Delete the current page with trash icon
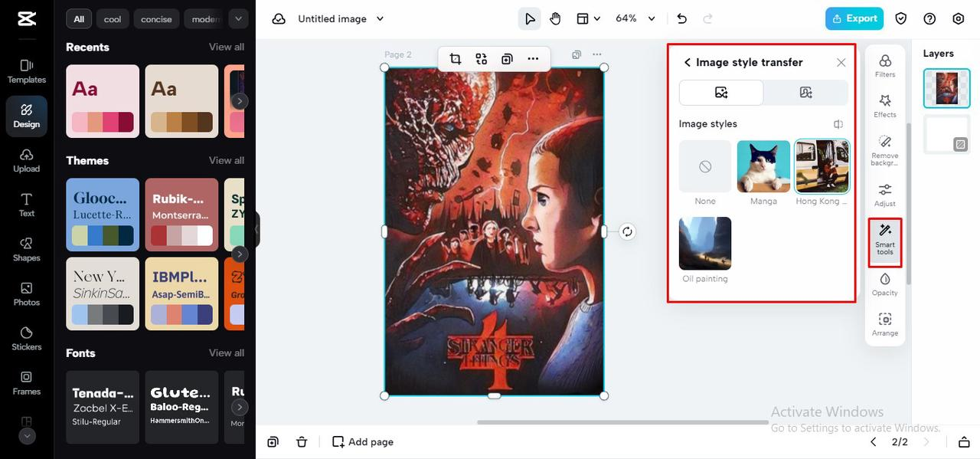 (x=302, y=442)
